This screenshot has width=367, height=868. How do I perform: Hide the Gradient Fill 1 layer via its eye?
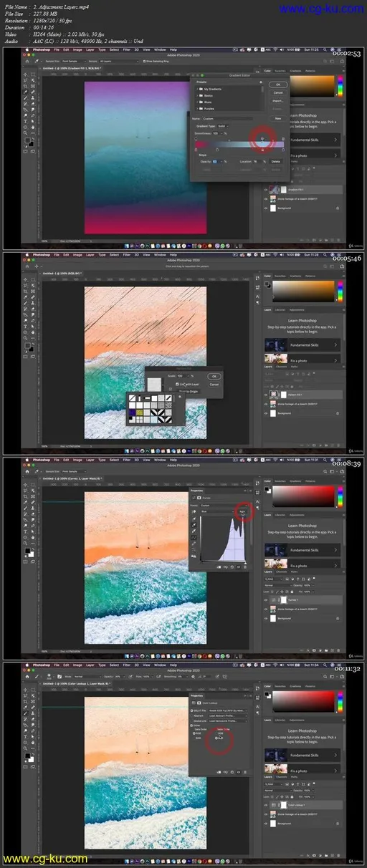point(266,190)
